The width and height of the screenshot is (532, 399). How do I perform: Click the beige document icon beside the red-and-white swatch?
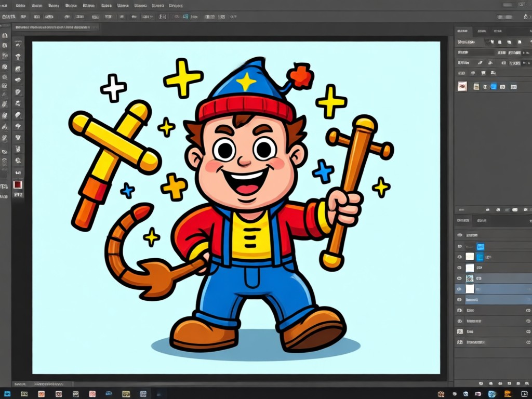tap(476, 87)
